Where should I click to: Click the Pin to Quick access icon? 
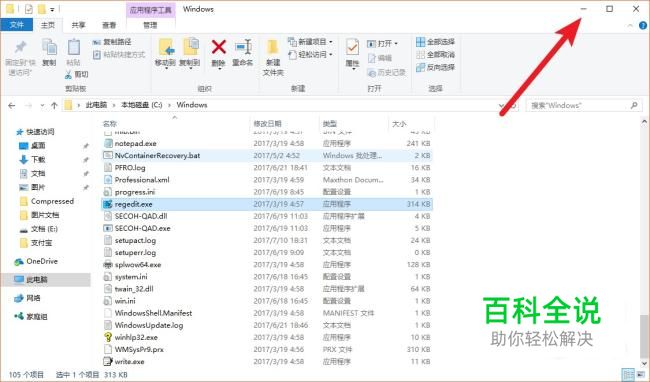tap(19, 48)
